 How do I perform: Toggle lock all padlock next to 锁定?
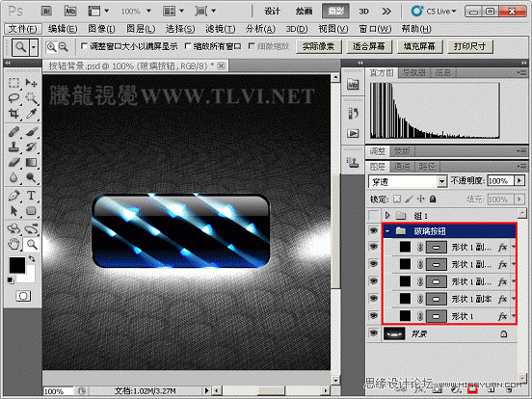(x=433, y=199)
